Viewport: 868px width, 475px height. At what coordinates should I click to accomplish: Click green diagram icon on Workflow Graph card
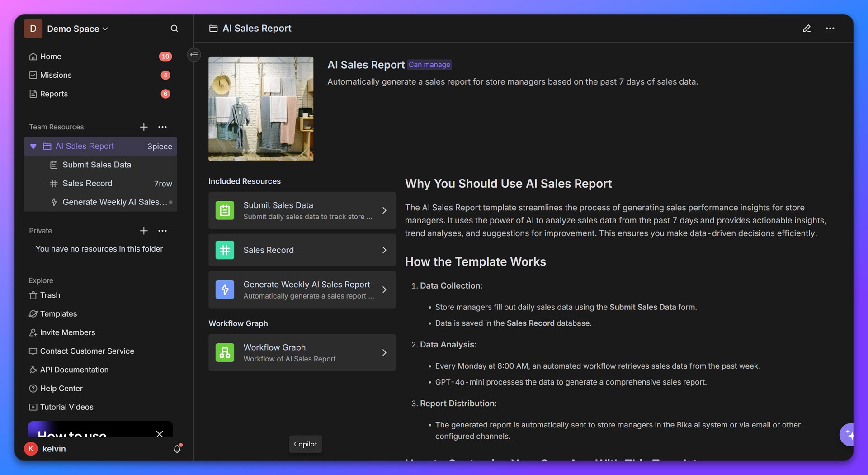click(x=225, y=352)
